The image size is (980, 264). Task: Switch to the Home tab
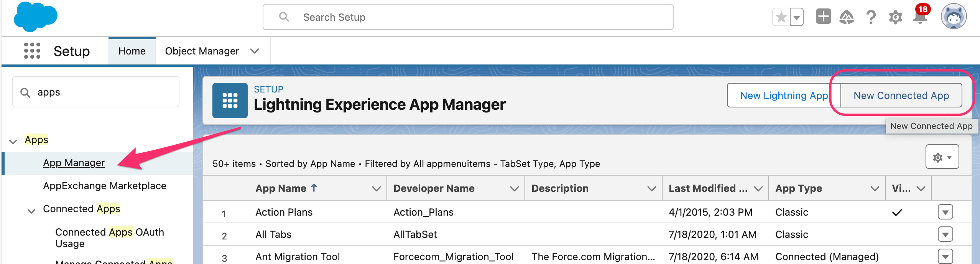click(x=132, y=51)
